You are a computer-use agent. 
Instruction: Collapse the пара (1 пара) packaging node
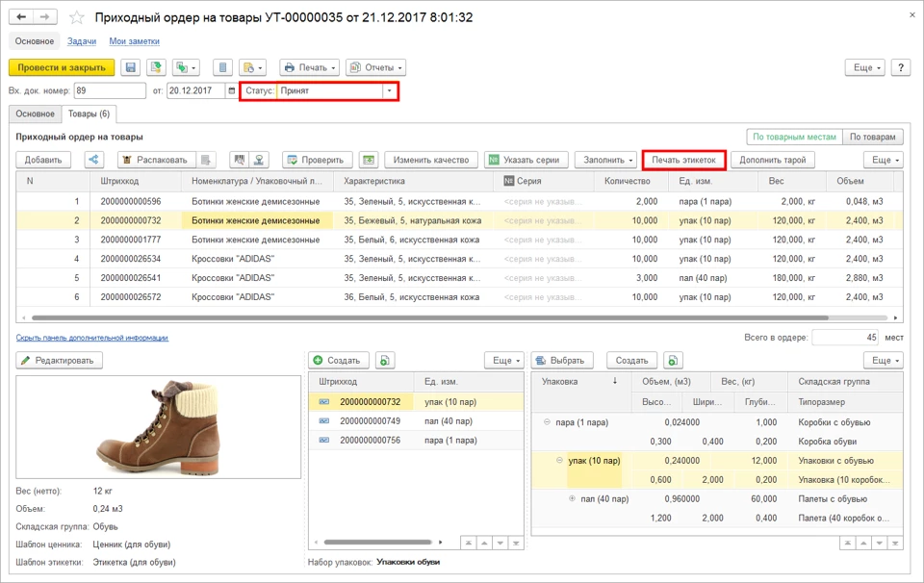pyautogui.click(x=548, y=422)
